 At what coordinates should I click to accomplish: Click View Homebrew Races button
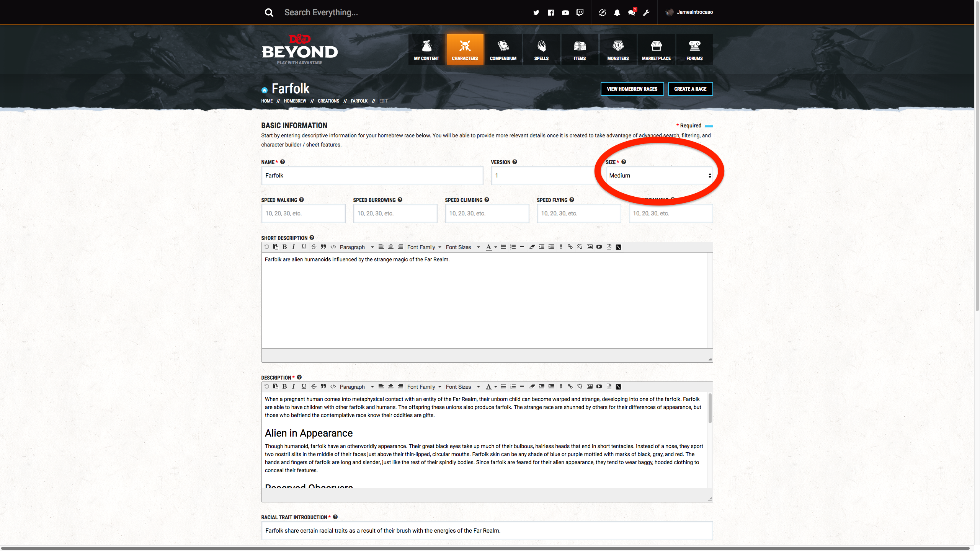click(632, 89)
